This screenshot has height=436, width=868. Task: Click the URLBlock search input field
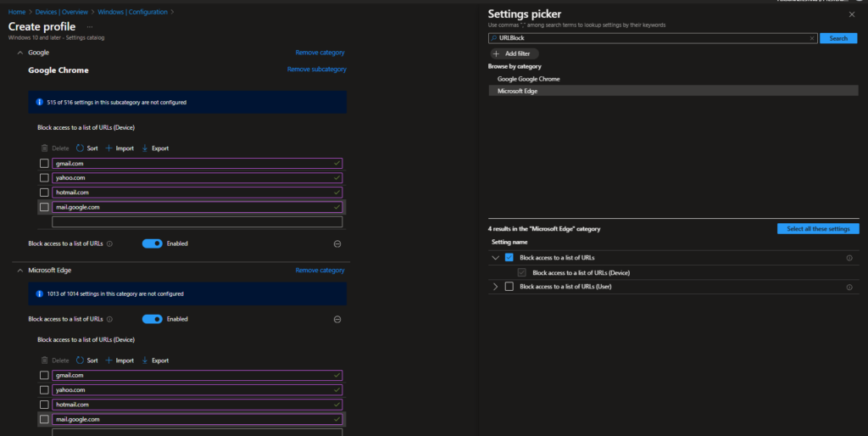653,38
